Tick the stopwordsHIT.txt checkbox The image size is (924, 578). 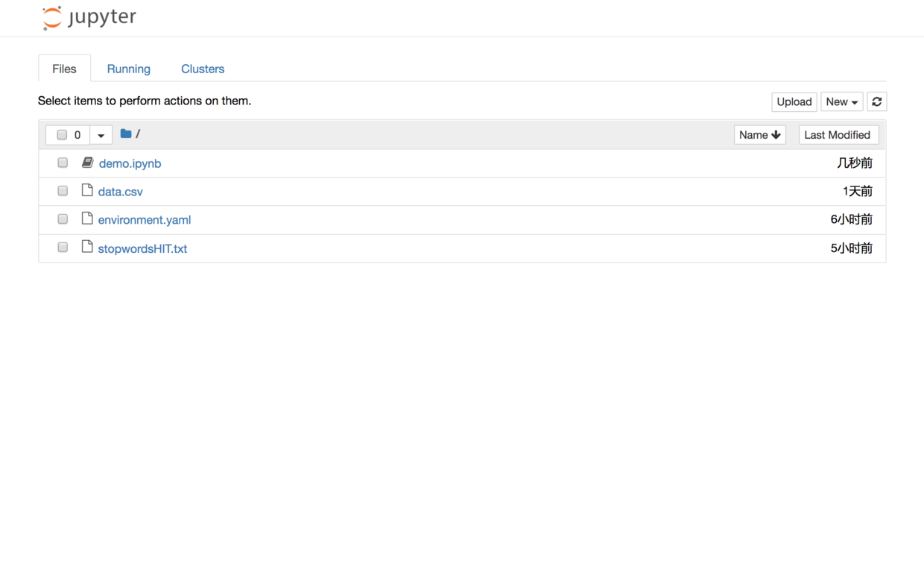click(63, 248)
